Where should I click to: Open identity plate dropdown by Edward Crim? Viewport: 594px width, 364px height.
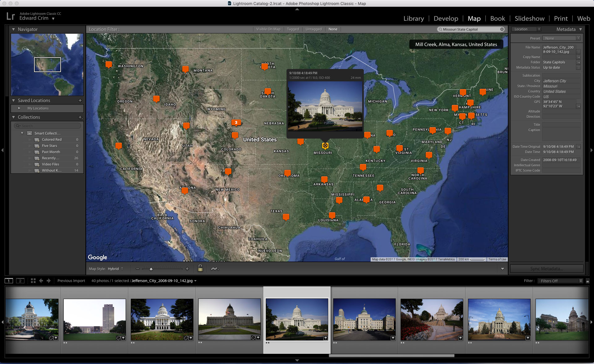click(53, 19)
